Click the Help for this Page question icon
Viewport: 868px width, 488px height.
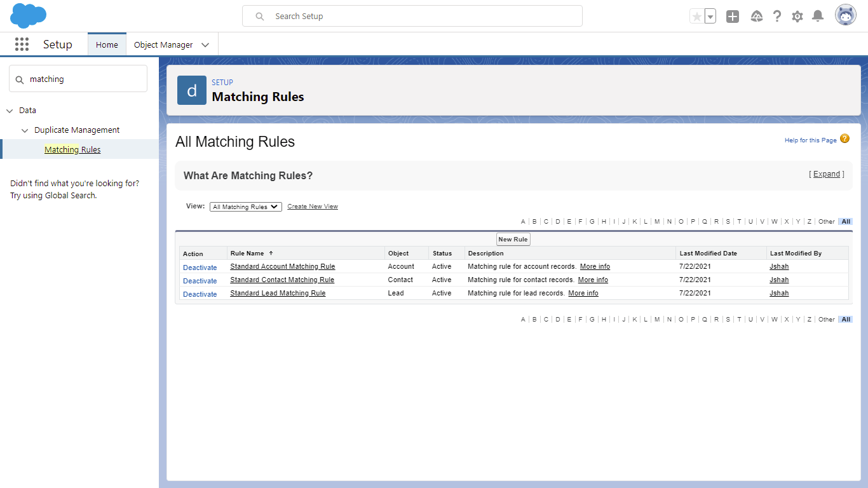pos(844,139)
